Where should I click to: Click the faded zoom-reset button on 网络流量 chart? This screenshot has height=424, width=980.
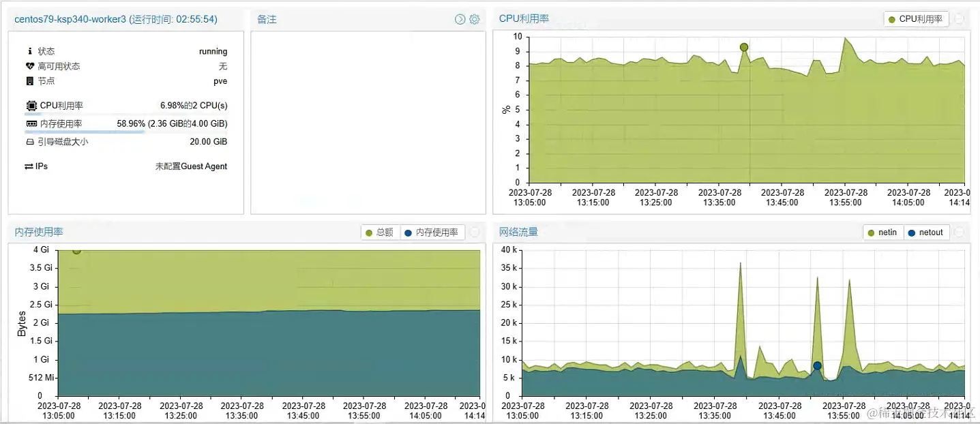click(x=960, y=232)
